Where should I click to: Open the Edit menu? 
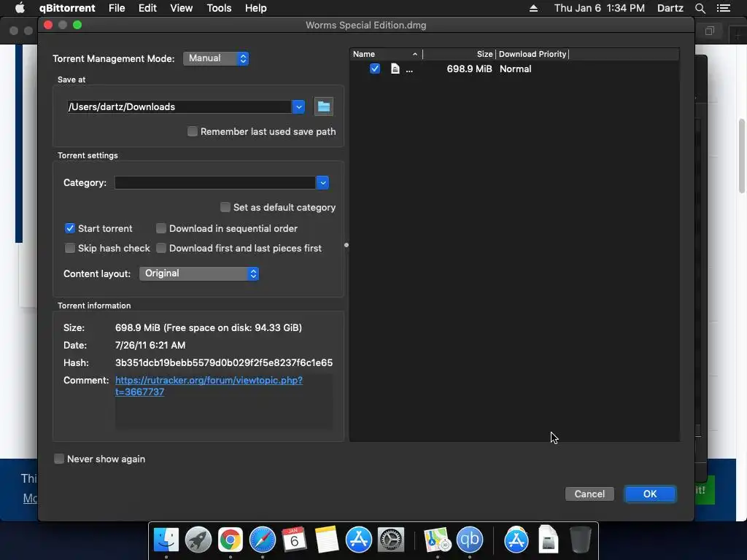coord(147,8)
